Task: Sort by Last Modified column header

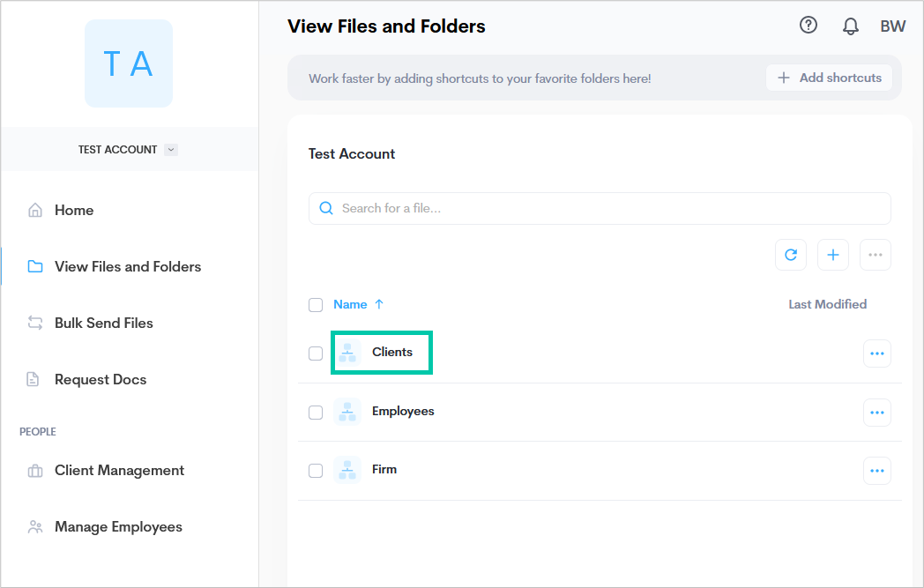Action: click(x=827, y=304)
